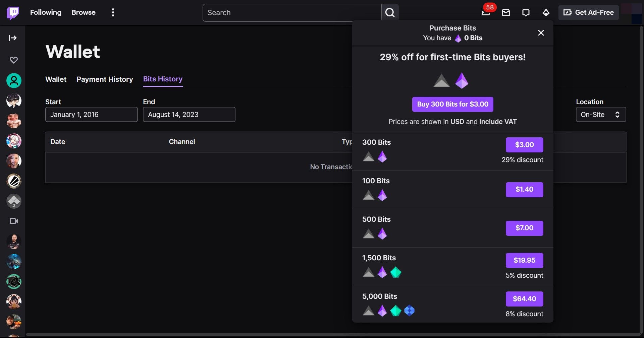
Task: Open notifications via the inbox icon showing 58
Action: [485, 13]
